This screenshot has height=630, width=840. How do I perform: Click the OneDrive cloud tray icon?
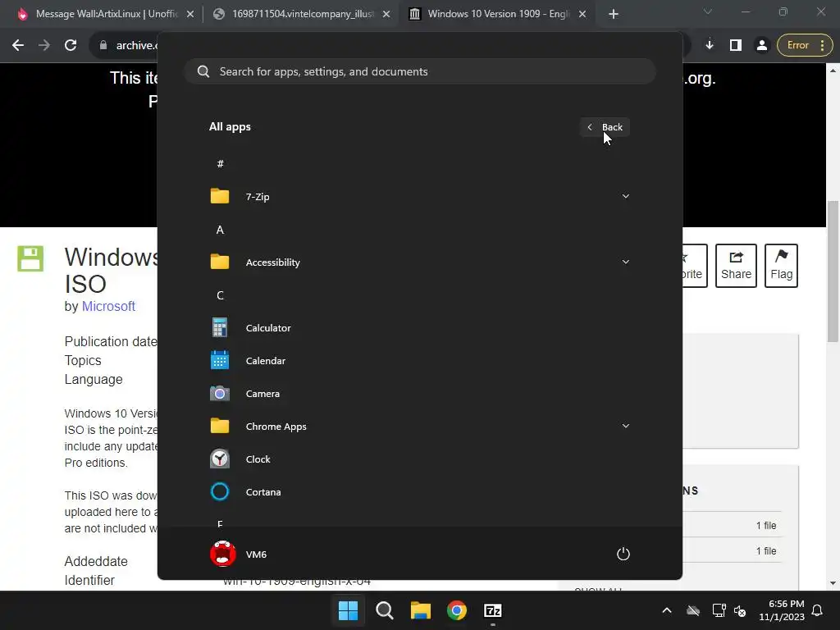[x=693, y=610]
